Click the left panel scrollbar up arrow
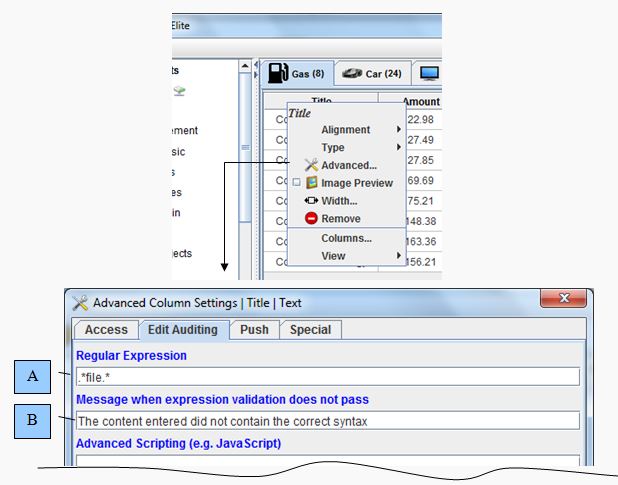Viewport: 618px width, 485px height. click(x=246, y=66)
